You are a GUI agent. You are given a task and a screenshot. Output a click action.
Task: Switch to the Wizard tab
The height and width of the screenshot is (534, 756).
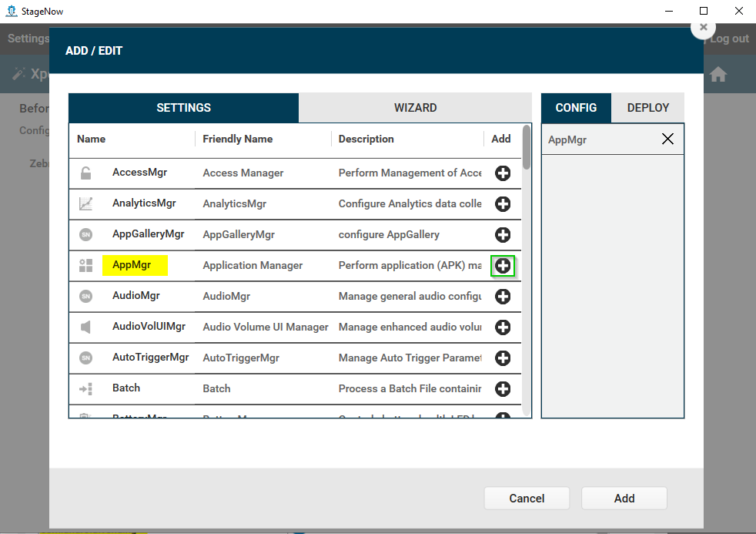[415, 108]
